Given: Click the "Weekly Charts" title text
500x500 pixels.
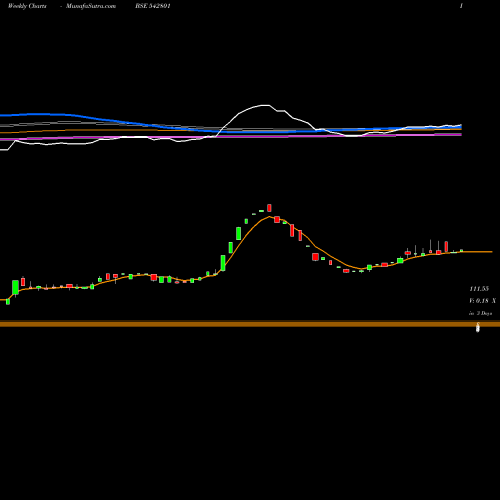Looking at the screenshot, I should (x=27, y=6).
